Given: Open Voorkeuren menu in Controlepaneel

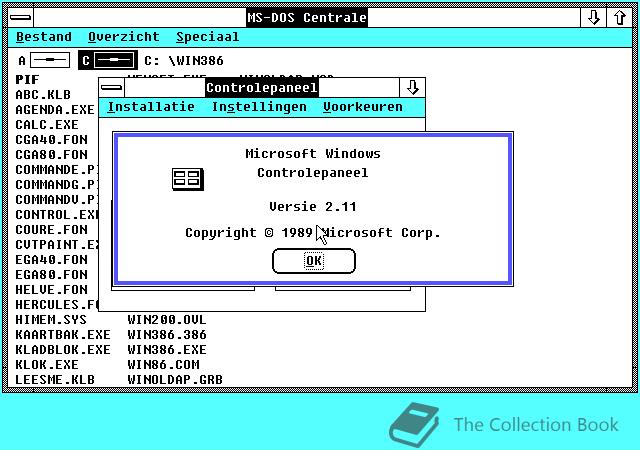Looking at the screenshot, I should click(362, 107).
